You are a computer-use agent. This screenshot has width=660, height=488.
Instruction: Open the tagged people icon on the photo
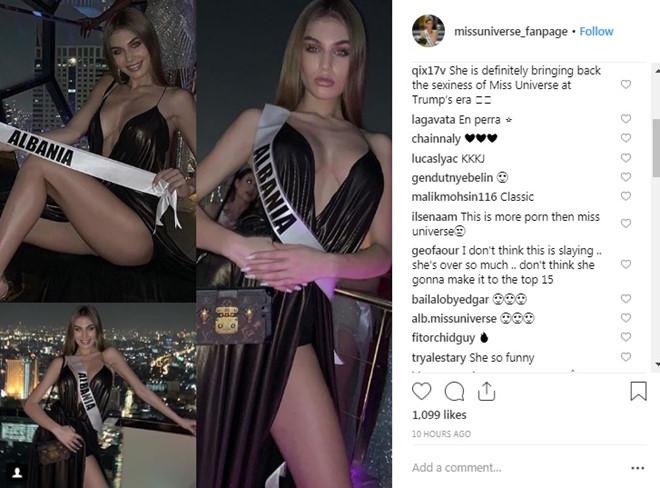coord(17,473)
